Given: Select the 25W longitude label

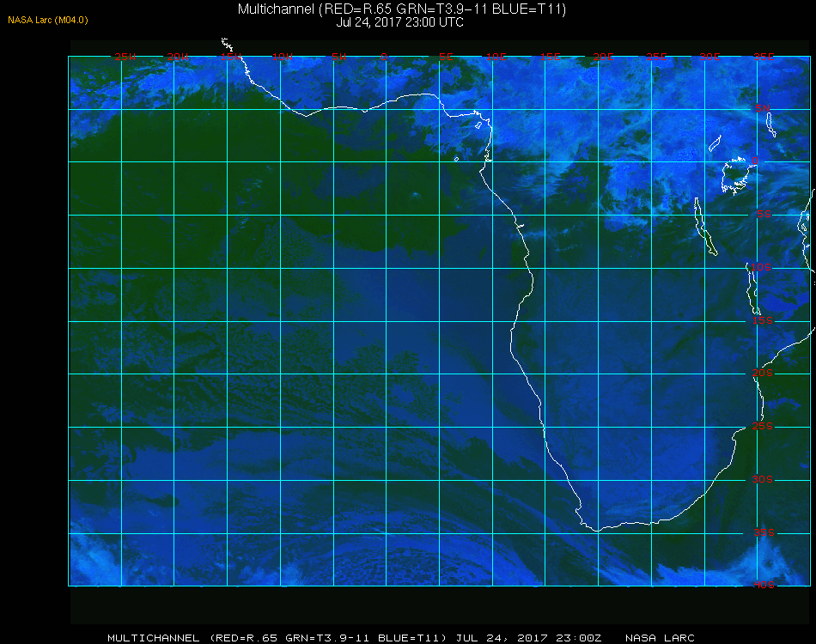Looking at the screenshot, I should (125, 57).
